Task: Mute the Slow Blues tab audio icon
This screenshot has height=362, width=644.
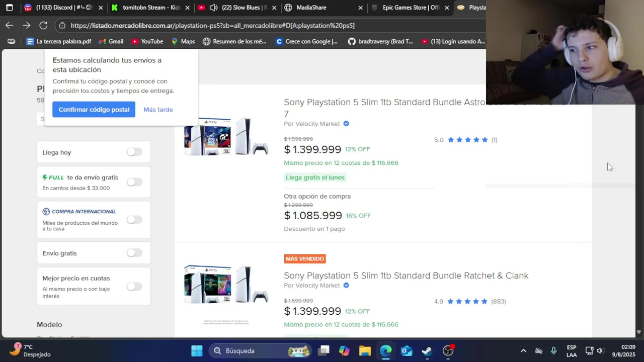Action: (x=213, y=8)
